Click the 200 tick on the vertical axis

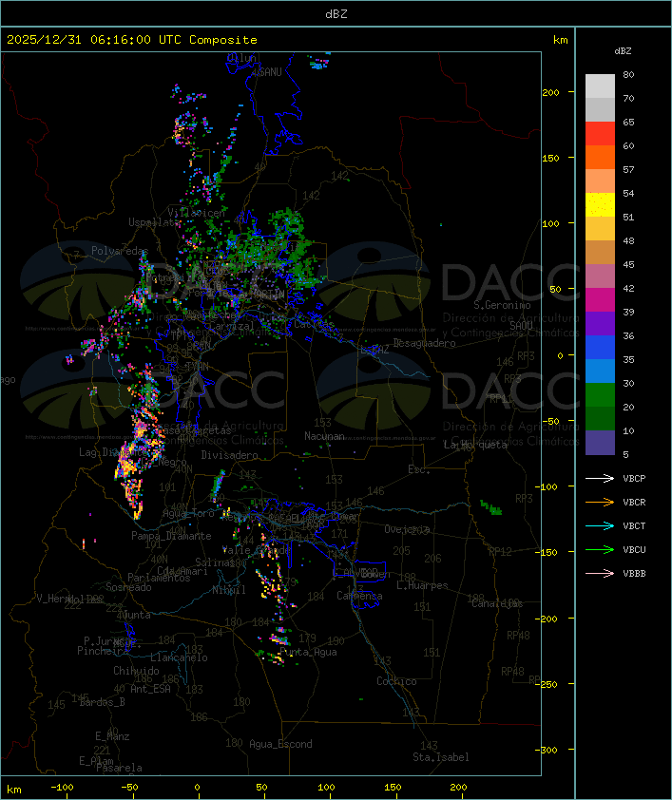coord(550,92)
